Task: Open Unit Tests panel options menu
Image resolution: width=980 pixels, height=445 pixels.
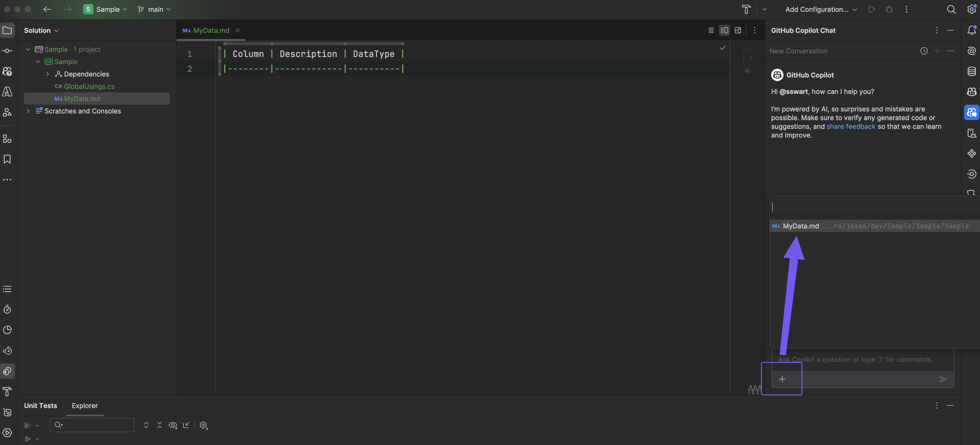Action: 937,406
